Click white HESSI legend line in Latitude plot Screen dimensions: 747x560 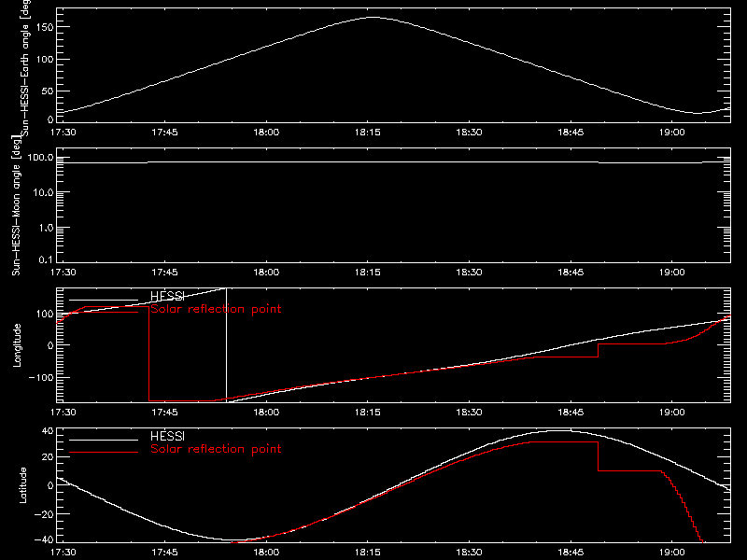104,440
